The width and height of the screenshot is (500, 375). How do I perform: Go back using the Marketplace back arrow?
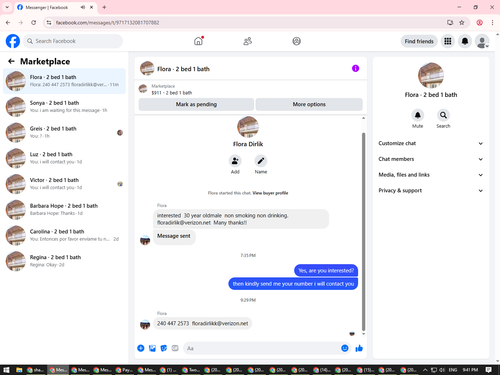11,61
